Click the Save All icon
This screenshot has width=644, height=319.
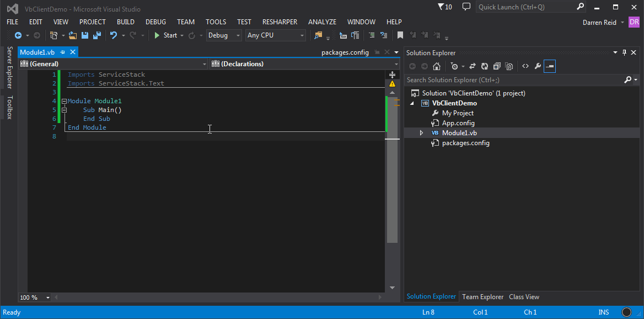[97, 35]
